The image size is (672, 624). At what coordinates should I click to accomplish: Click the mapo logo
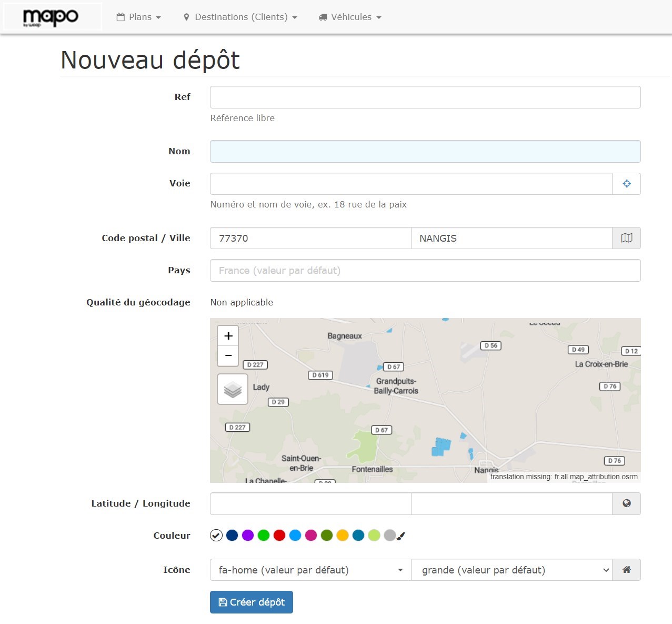(x=51, y=17)
